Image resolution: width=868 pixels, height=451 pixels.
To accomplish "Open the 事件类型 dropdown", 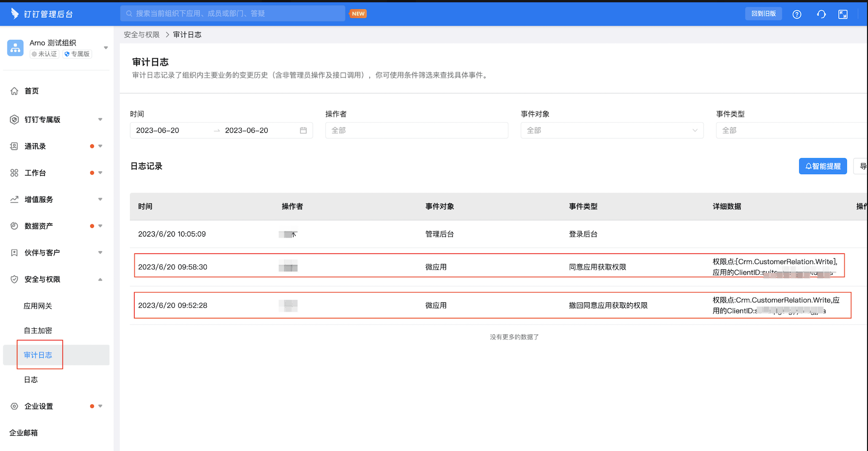I will tap(792, 130).
